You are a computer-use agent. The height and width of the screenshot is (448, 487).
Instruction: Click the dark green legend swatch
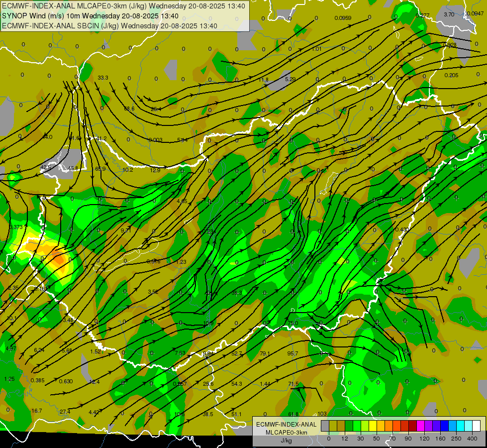tap(349, 426)
